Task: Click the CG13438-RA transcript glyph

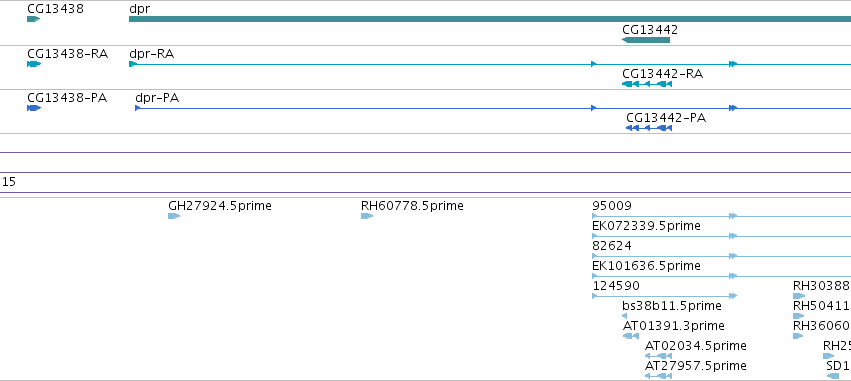Action: tap(34, 64)
